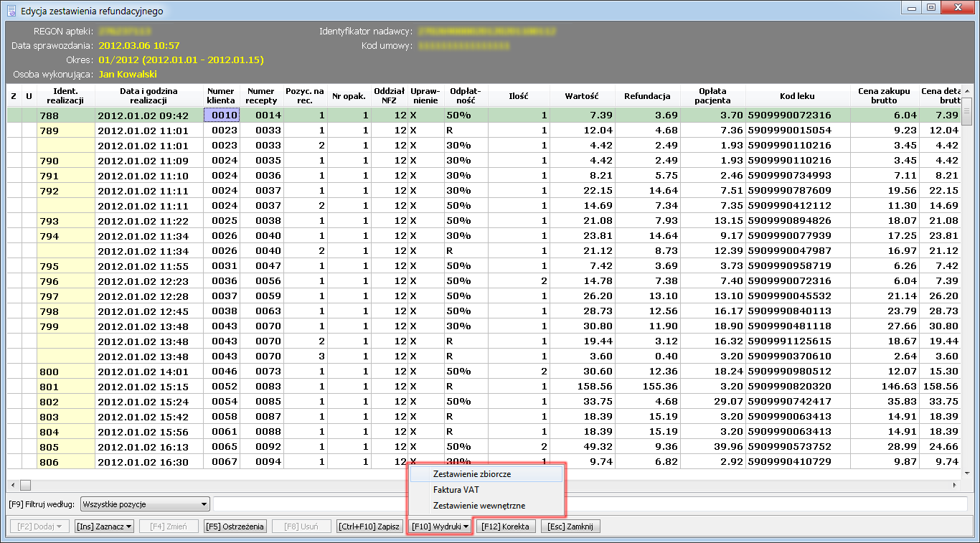Click the [F12] Korekta button
The height and width of the screenshot is (543, 980).
pyautogui.click(x=506, y=527)
